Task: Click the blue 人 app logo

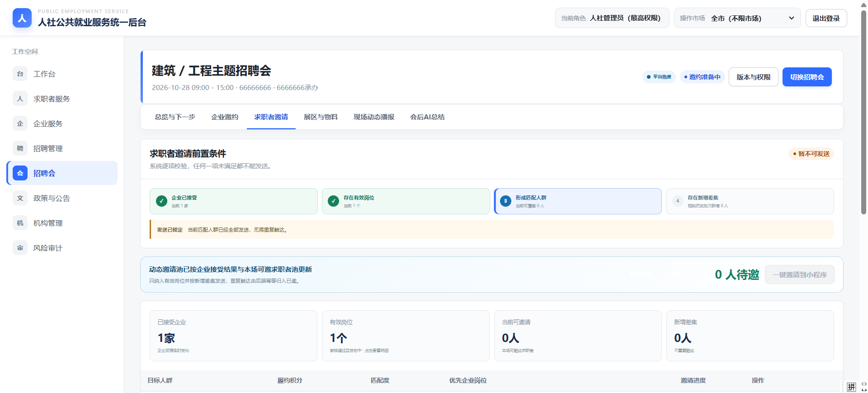Action: pyautogui.click(x=22, y=18)
